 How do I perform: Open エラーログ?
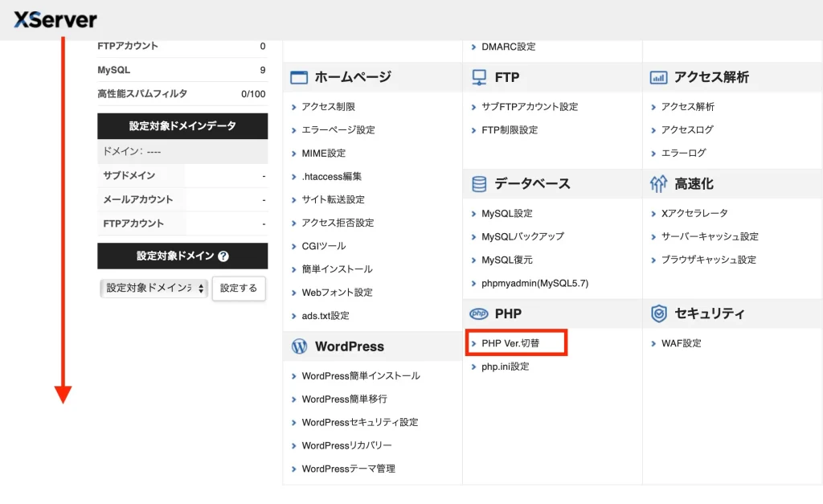(x=683, y=153)
